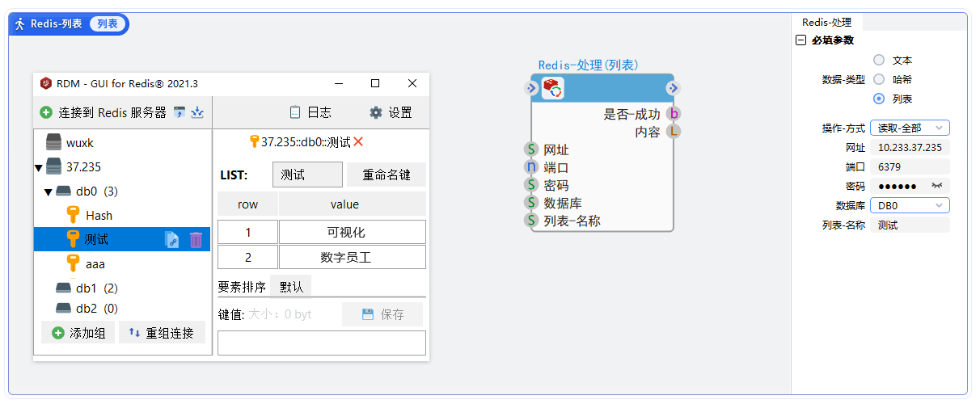Click the S port next to 列表-名称
Screen dimensions: 980x404
531,221
